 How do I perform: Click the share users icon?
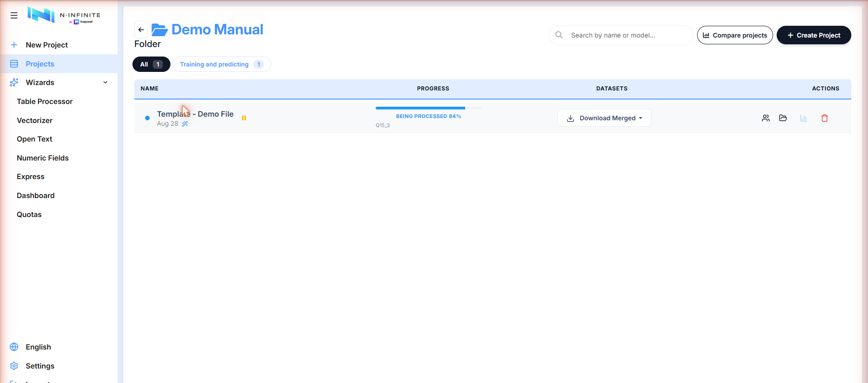(x=765, y=118)
